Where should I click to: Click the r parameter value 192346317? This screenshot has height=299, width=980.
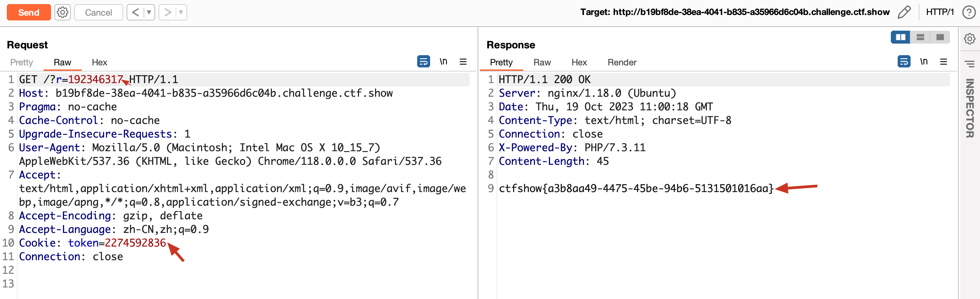tap(96, 79)
